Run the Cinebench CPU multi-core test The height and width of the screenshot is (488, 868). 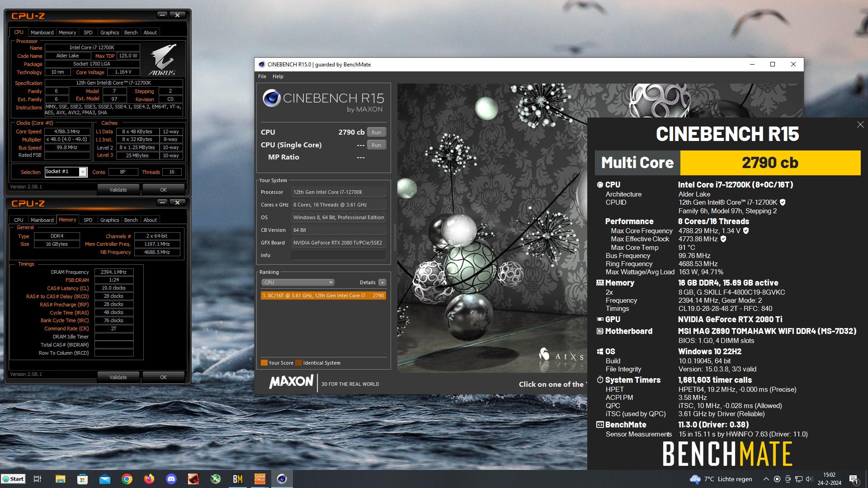click(376, 132)
